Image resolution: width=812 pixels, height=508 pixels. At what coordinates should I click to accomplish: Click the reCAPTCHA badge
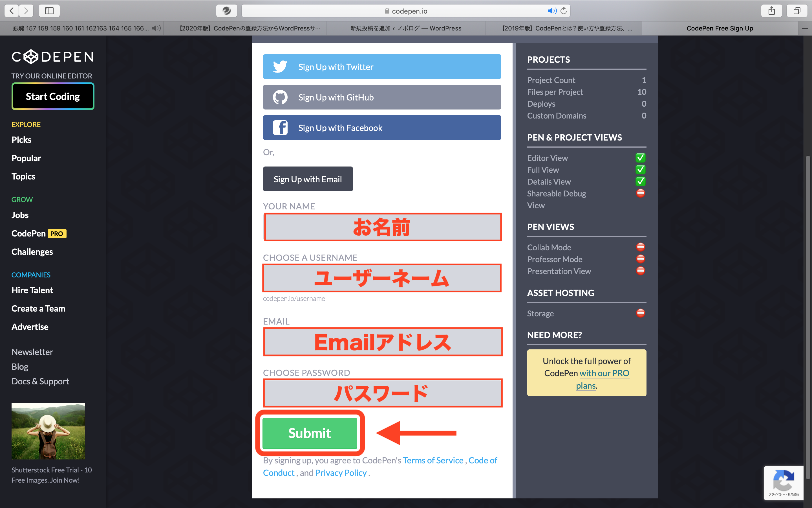pyautogui.click(x=784, y=483)
